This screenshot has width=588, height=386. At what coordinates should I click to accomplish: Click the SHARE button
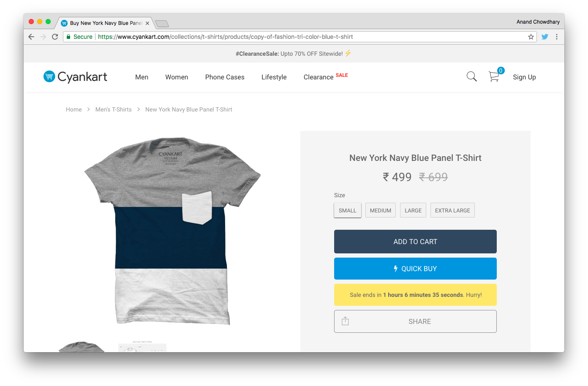point(415,321)
